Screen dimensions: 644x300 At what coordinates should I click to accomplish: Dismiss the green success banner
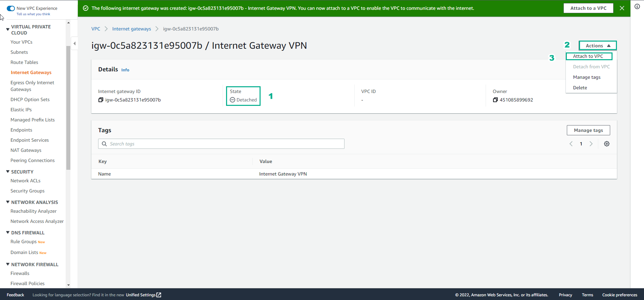(x=622, y=8)
